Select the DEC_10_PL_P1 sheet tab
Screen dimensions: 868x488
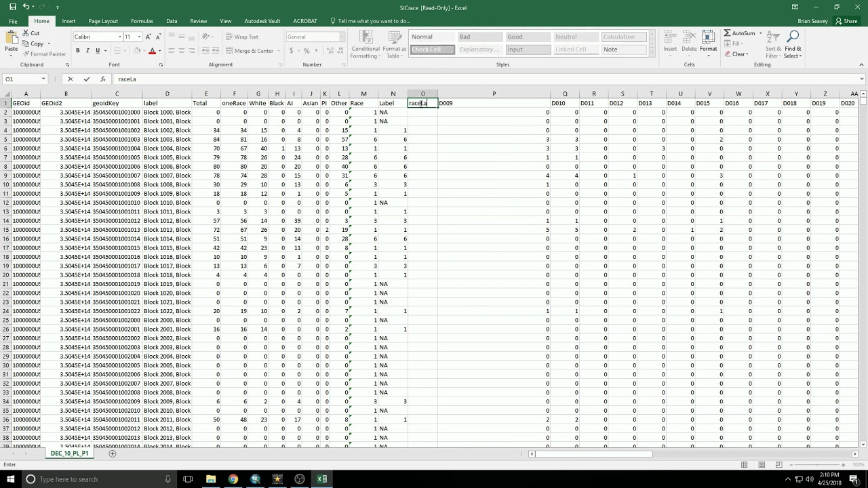(70, 453)
